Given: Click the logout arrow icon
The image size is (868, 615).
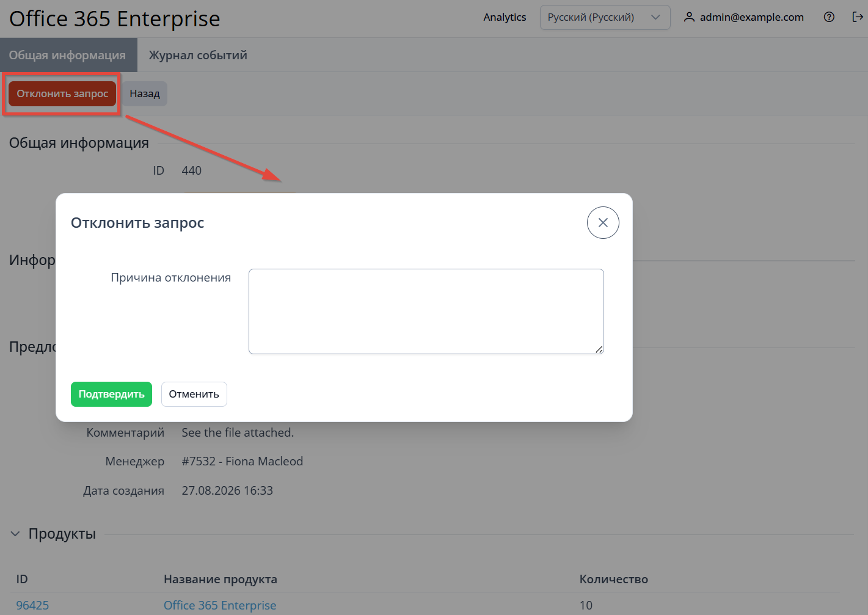Looking at the screenshot, I should click(858, 17).
